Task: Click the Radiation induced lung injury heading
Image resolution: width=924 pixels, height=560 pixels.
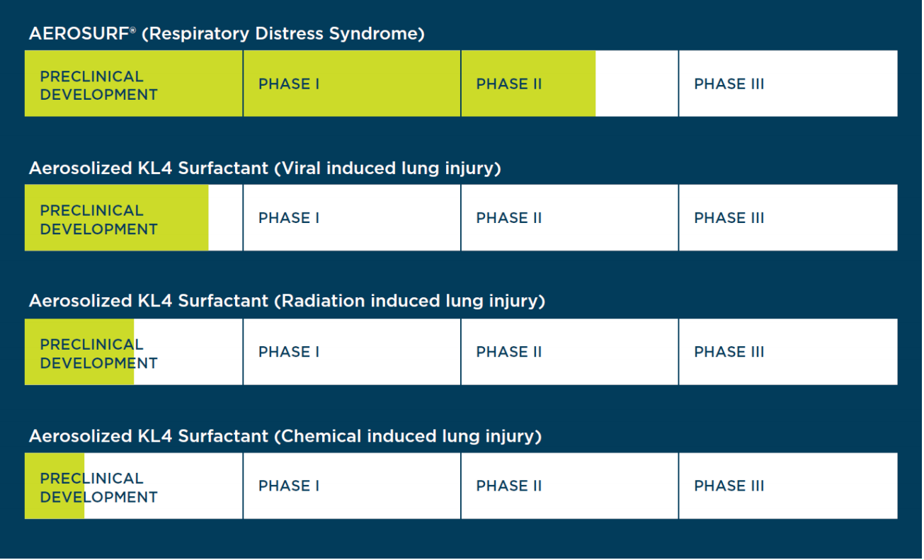Action: click(x=287, y=302)
